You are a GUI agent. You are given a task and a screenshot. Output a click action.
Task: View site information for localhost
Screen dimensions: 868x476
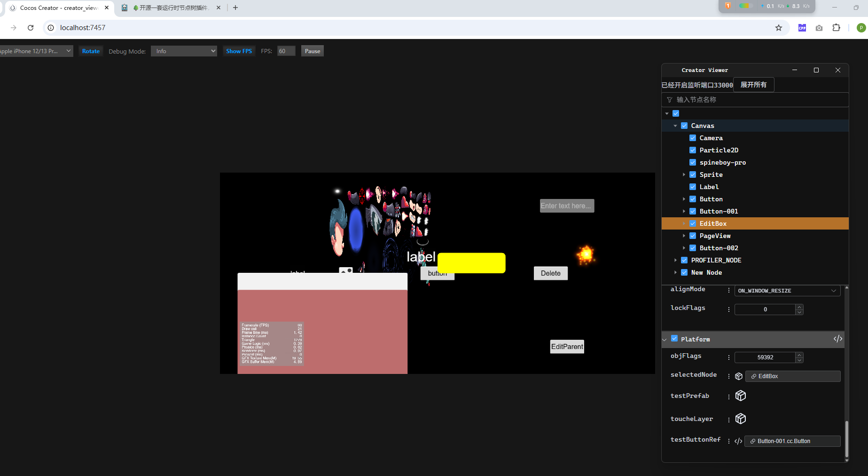click(51, 28)
